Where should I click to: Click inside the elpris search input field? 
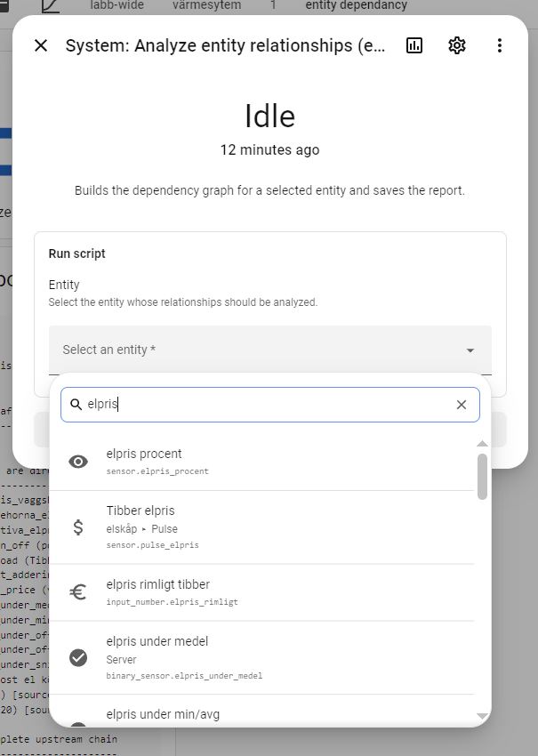coord(270,405)
